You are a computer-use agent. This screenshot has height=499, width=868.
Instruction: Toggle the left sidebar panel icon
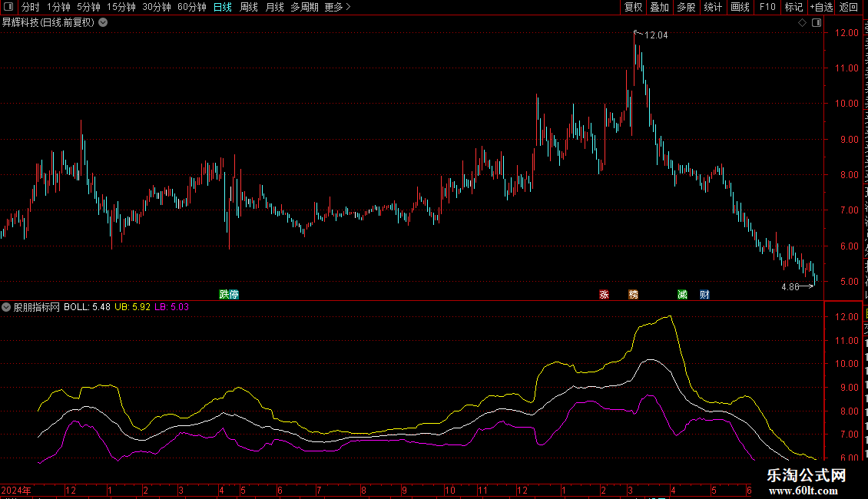pos(8,7)
